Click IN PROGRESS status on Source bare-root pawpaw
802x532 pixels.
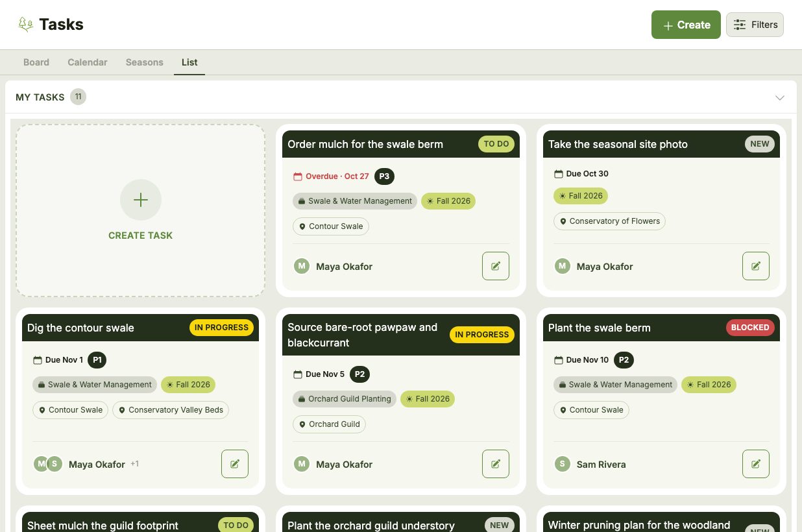point(482,335)
